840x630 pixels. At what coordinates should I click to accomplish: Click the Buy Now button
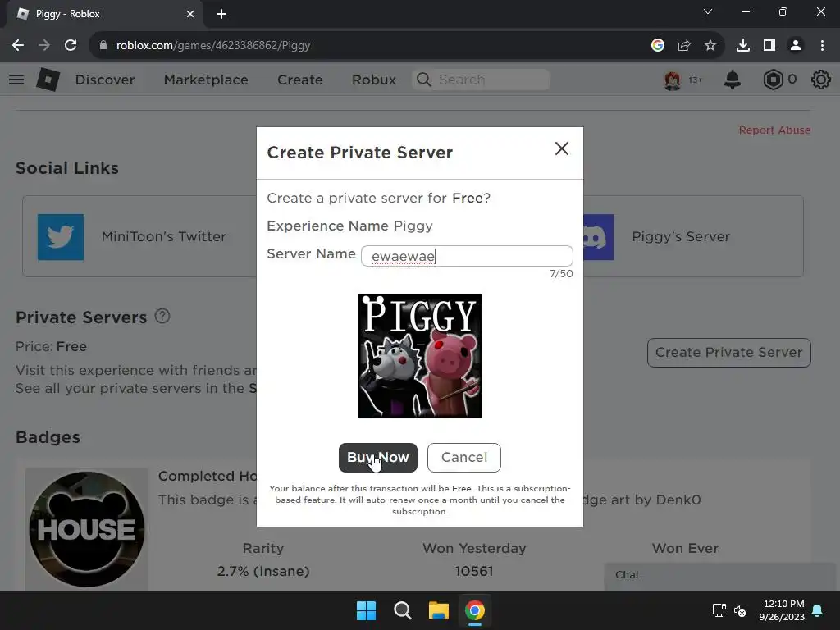[x=377, y=458]
